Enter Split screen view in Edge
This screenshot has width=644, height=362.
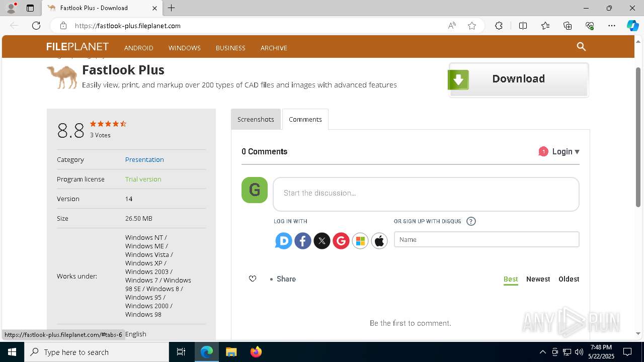(x=523, y=26)
